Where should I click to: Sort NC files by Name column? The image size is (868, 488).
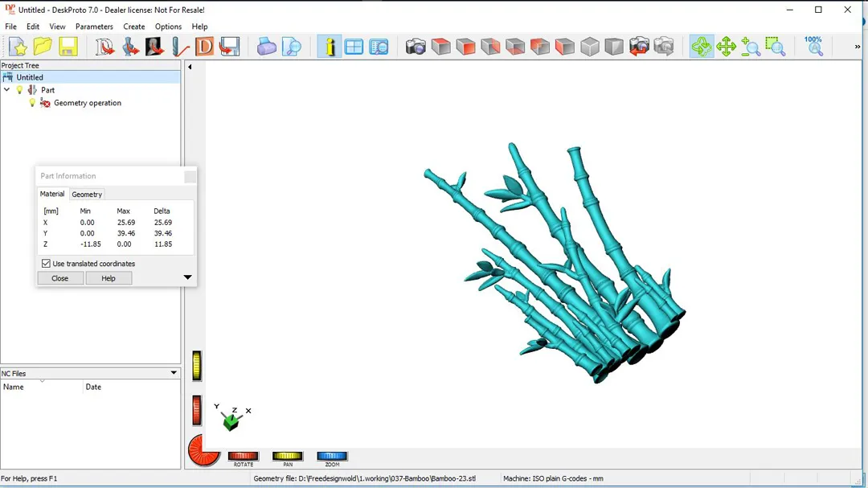pyautogui.click(x=42, y=387)
